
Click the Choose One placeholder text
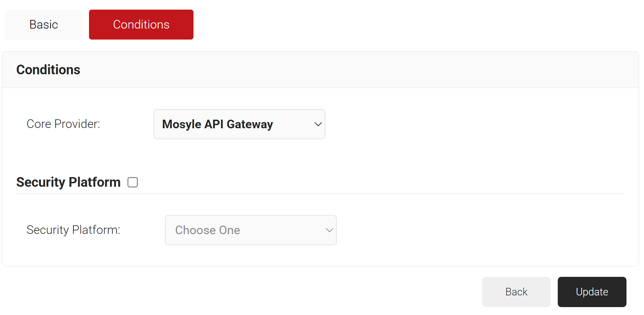click(x=208, y=230)
